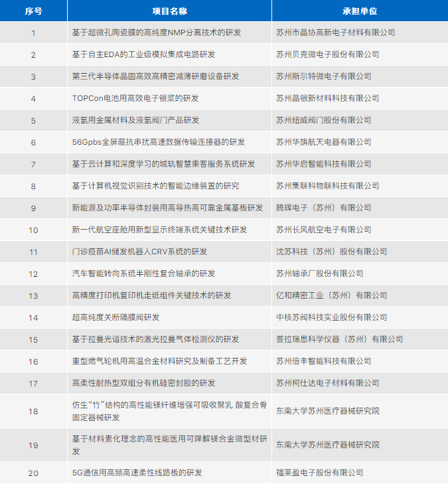The width and height of the screenshot is (448, 484).
Task: Select 基于拉曼光谱技术的激光拉曼气体检测仪的研发
Action: 155,339
